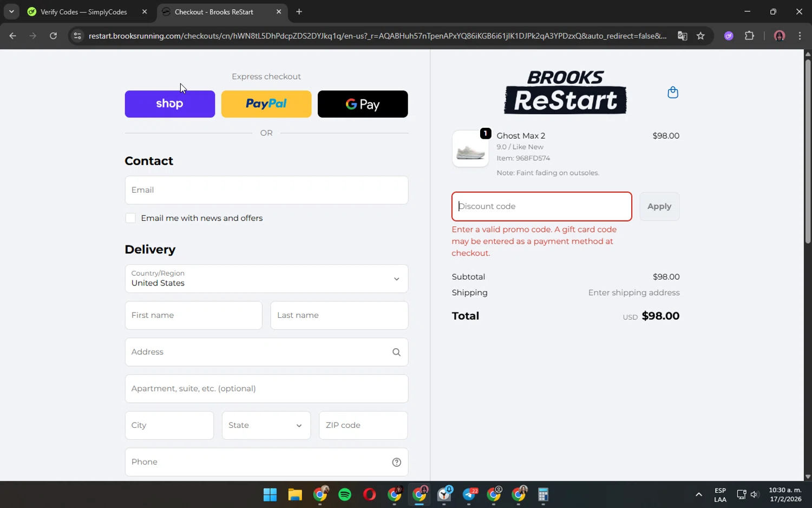Open the Extensions puzzle icon
The image size is (812, 508).
point(749,36)
